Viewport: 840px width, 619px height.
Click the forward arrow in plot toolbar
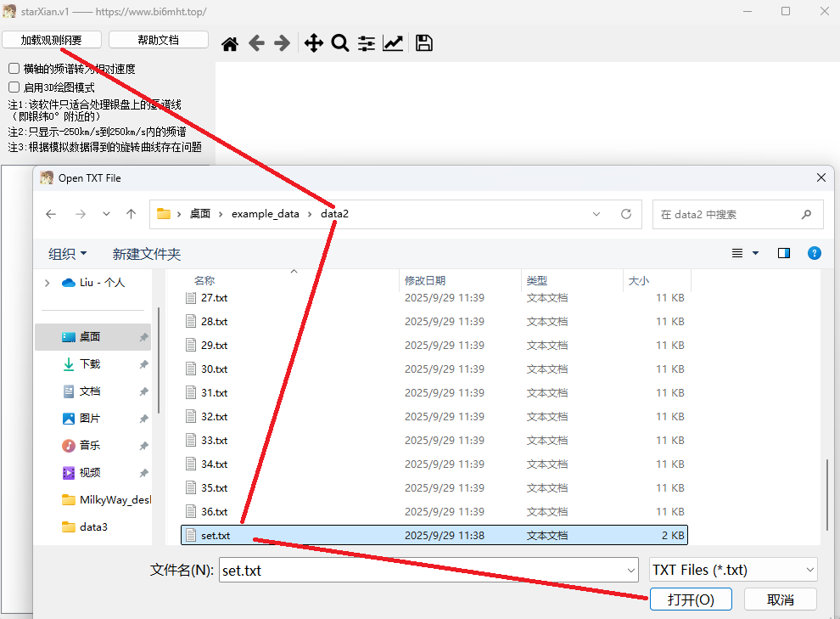click(283, 44)
